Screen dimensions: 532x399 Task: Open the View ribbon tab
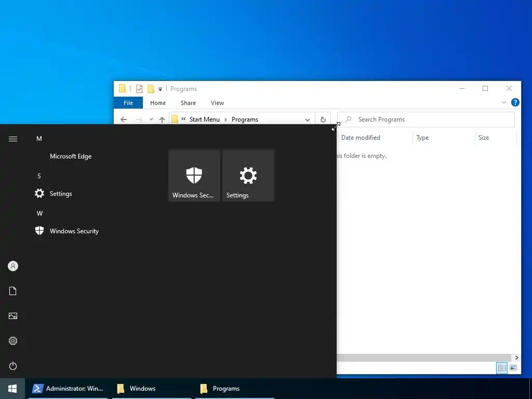coord(217,103)
